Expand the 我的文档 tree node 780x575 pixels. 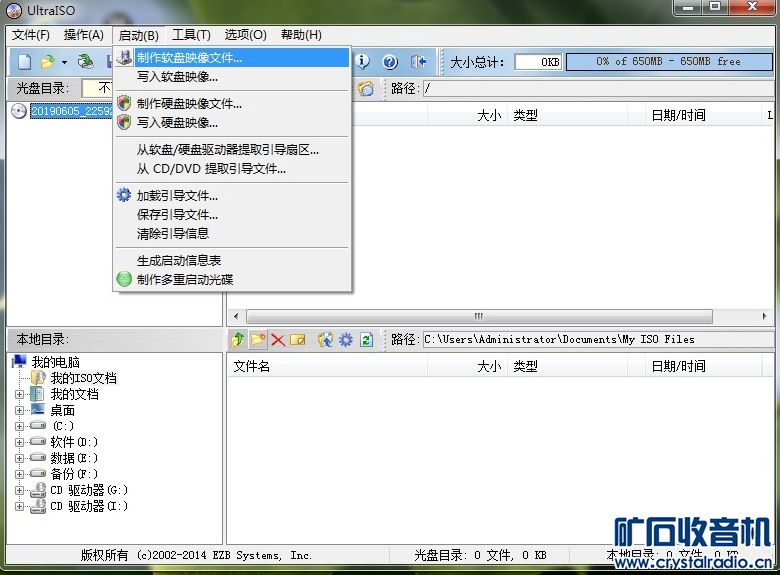coord(19,394)
